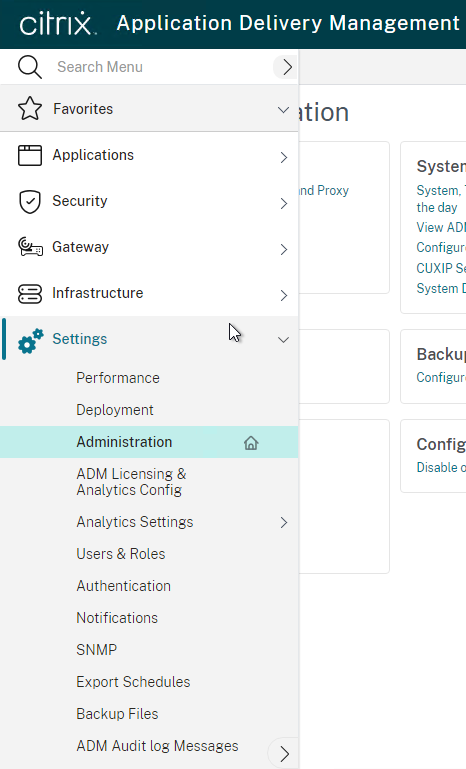Collapse the Settings menu chevron

click(283, 339)
